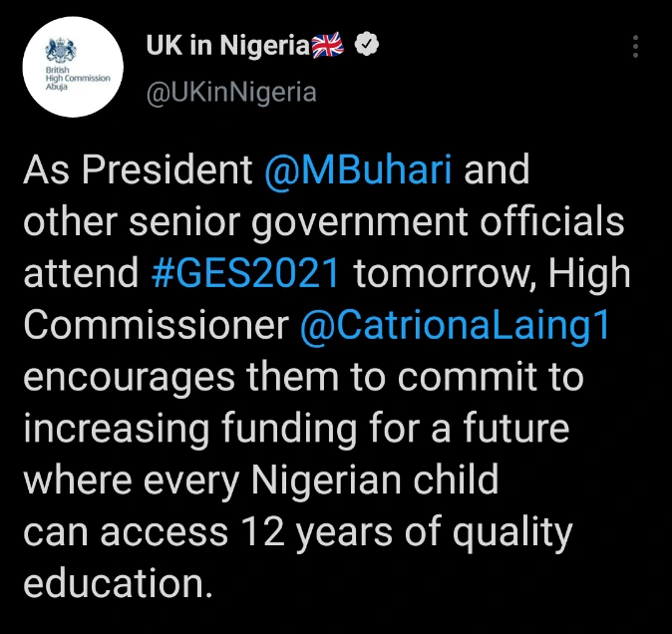Open the tweet's three-dot more options menu
The width and height of the screenshot is (672, 634).
coord(637,47)
